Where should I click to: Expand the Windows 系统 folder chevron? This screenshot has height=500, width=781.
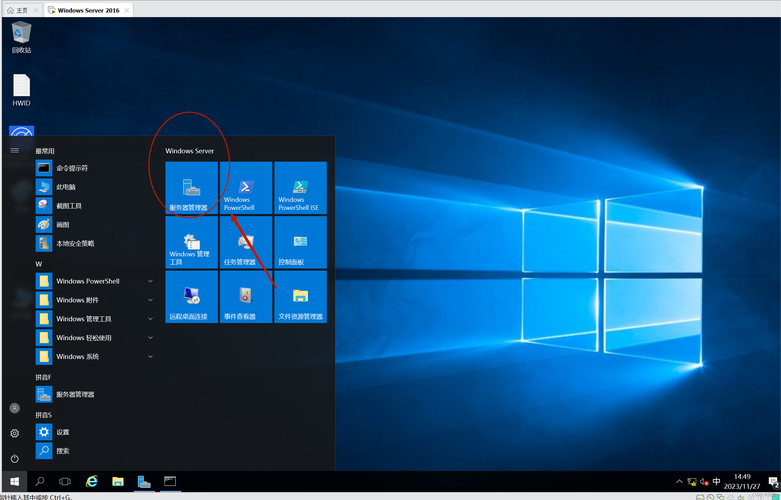[150, 357]
